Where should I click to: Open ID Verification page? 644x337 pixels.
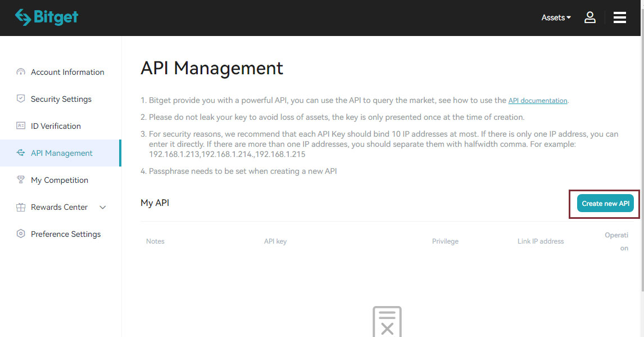click(x=56, y=126)
